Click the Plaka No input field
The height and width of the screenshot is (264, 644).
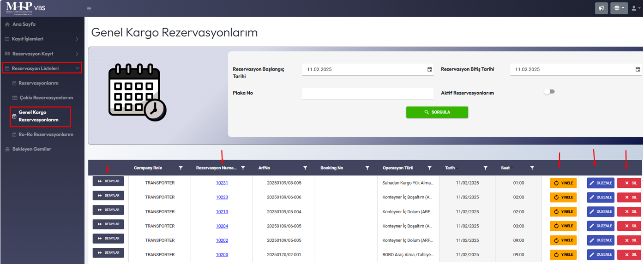tap(367, 93)
